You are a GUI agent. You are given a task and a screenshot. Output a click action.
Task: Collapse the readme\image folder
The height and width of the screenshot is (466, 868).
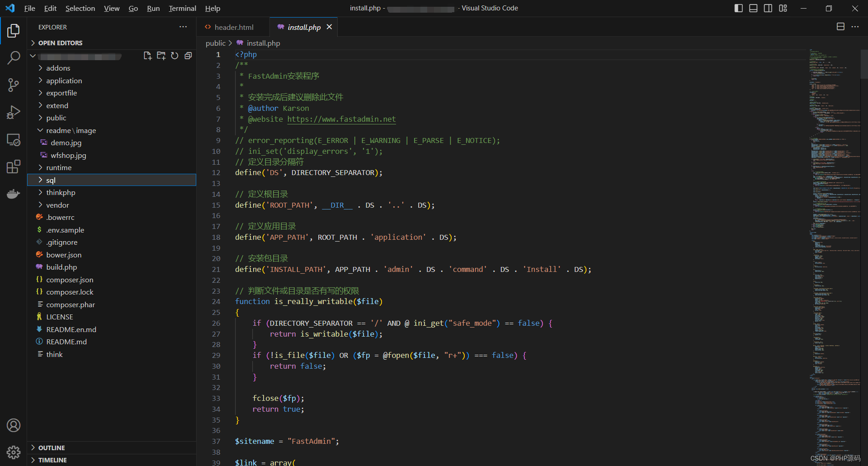tap(112, 130)
